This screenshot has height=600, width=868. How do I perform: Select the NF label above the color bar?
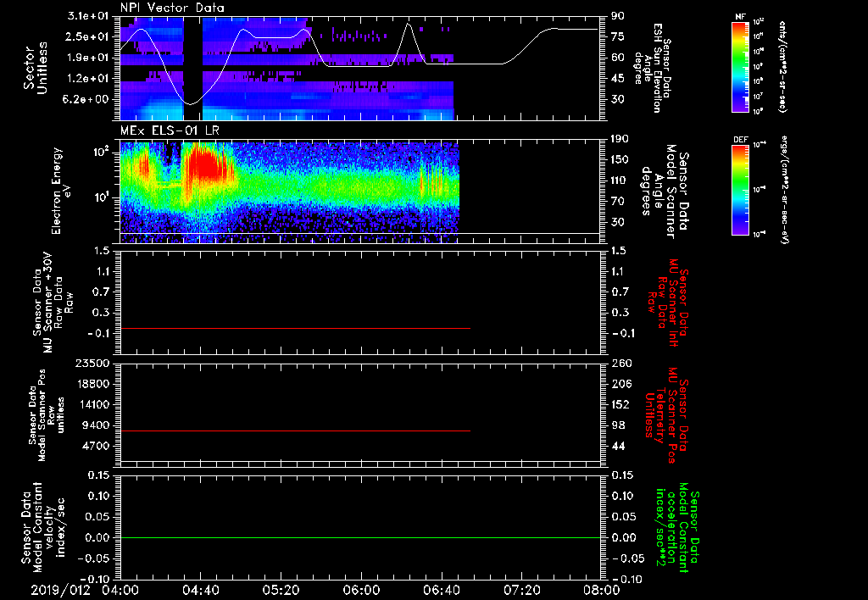741,17
